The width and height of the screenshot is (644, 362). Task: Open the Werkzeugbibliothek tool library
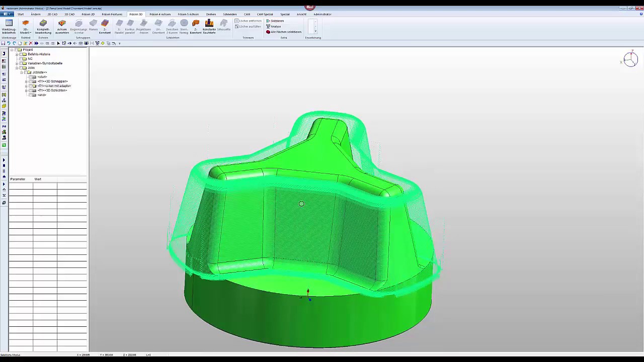[x=9, y=26]
